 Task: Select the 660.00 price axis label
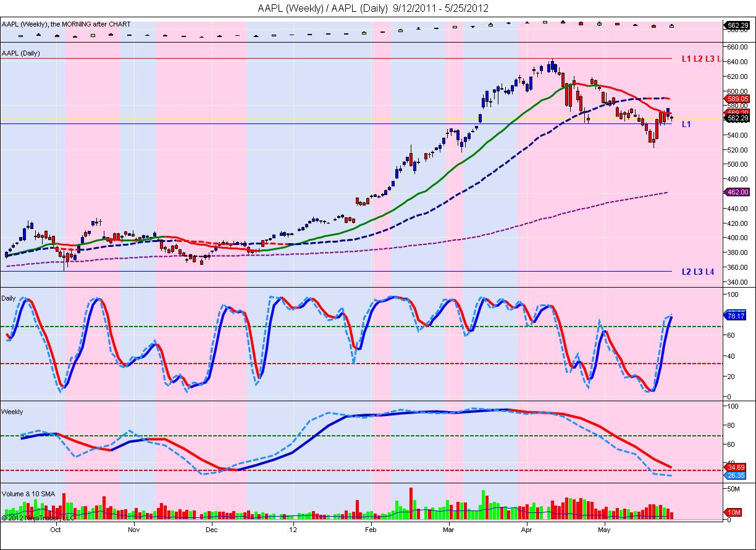(737, 47)
